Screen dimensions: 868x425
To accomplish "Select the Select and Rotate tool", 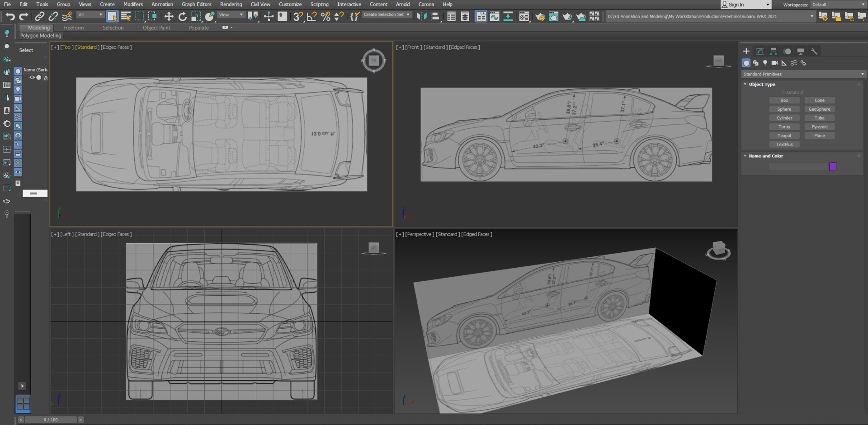I will pos(183,16).
